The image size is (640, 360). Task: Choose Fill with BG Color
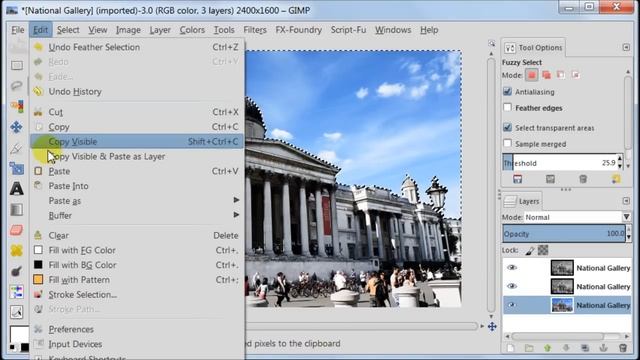click(x=137, y=265)
